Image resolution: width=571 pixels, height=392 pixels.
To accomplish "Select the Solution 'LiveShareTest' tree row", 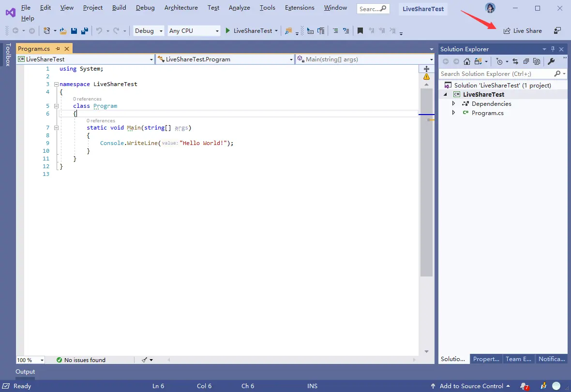I will [503, 86].
